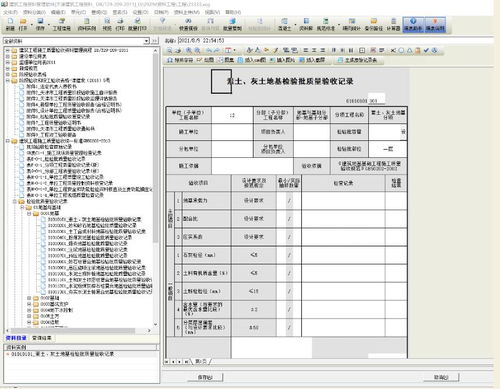Screen dimensions: 500x389
Task: Click the tree panel vertical scrollbar
Action: pos(155,187)
